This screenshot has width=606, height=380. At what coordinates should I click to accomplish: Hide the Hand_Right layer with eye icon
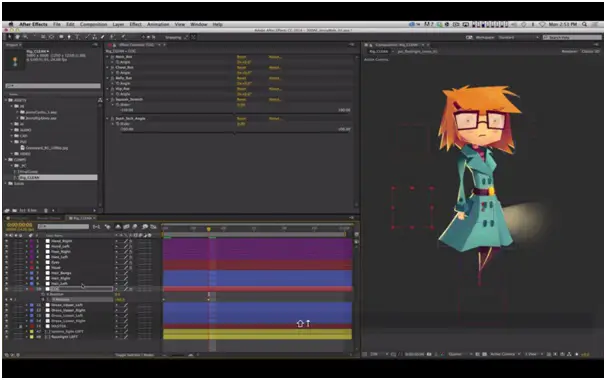click(7, 241)
